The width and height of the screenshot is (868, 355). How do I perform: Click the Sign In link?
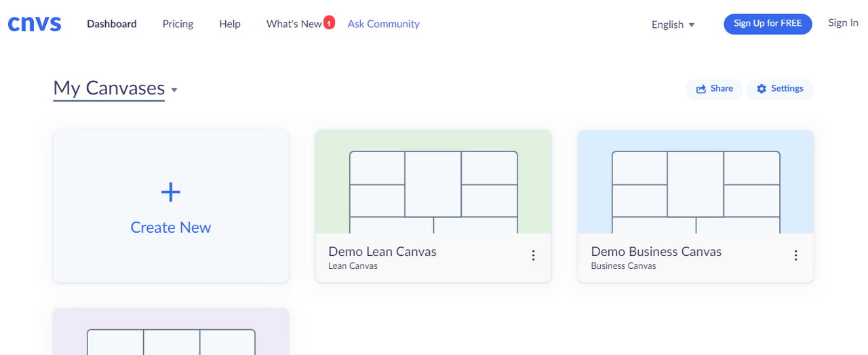tap(843, 23)
